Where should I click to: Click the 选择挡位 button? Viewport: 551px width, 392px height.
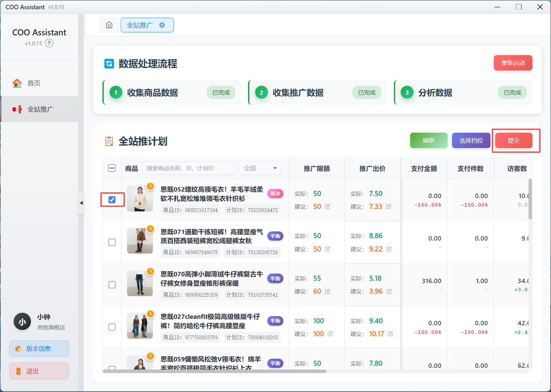(471, 140)
